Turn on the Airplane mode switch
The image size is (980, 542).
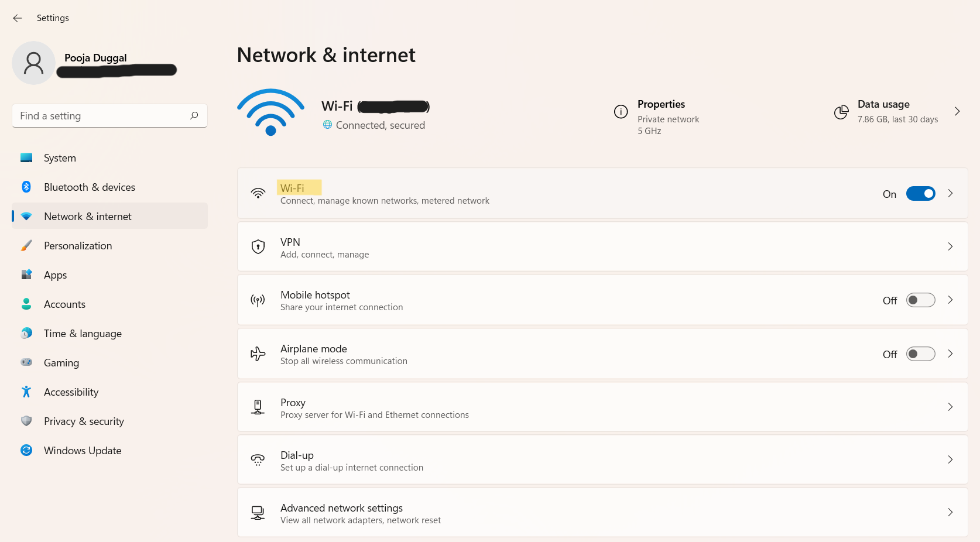tap(920, 354)
